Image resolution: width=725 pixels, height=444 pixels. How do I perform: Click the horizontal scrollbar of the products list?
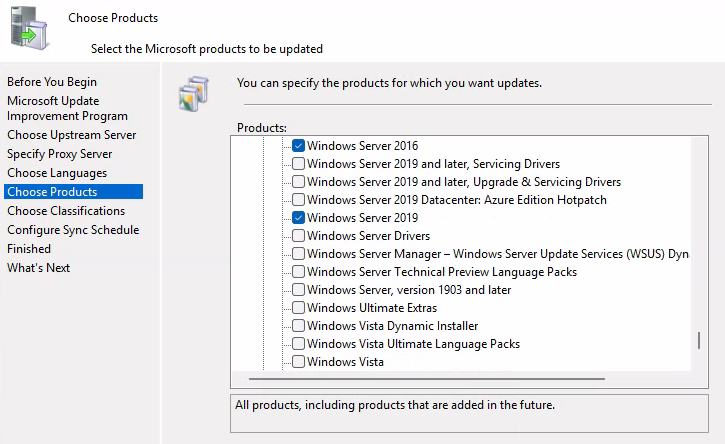pyautogui.click(x=426, y=379)
